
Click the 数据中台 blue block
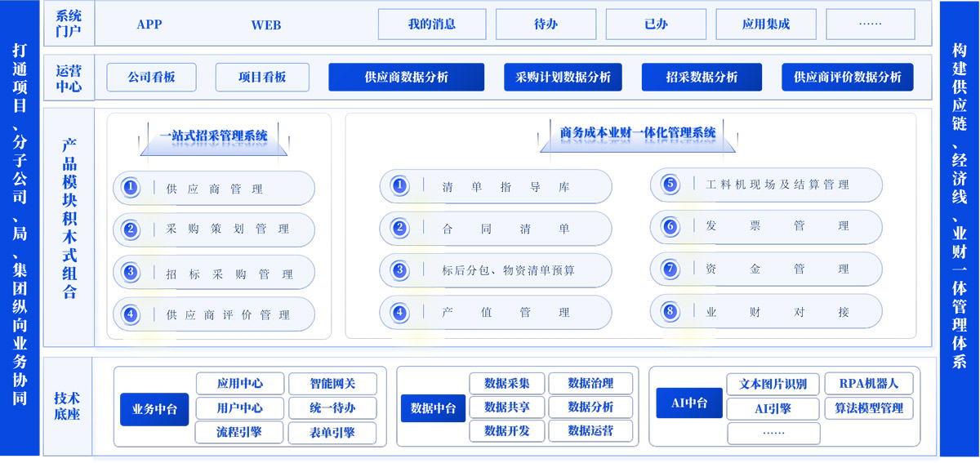[x=432, y=408]
